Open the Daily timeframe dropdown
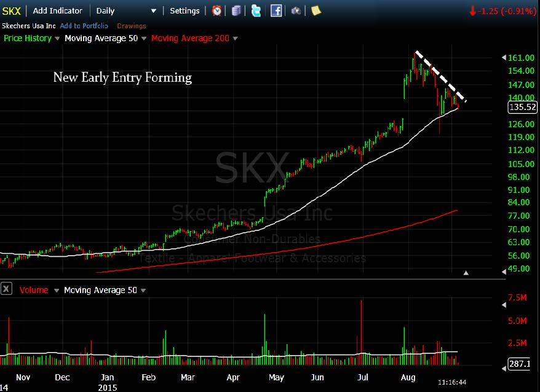This screenshot has width=540, height=392. point(126,11)
